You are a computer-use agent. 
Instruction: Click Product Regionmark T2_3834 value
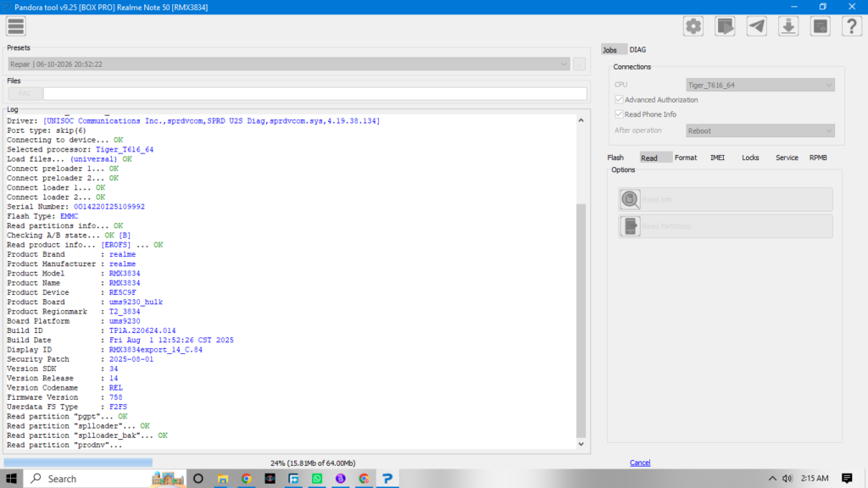pos(125,312)
